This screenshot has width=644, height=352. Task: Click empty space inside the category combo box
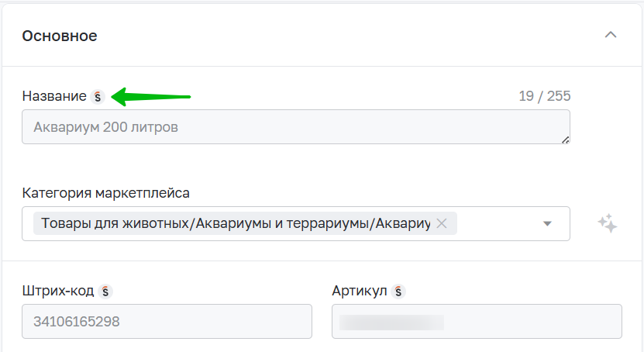coord(496,223)
